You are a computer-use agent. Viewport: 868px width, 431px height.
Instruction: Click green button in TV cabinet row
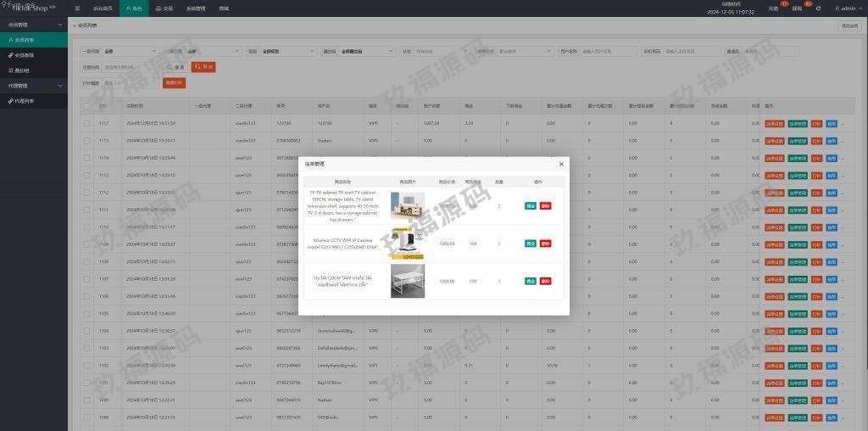click(x=530, y=206)
